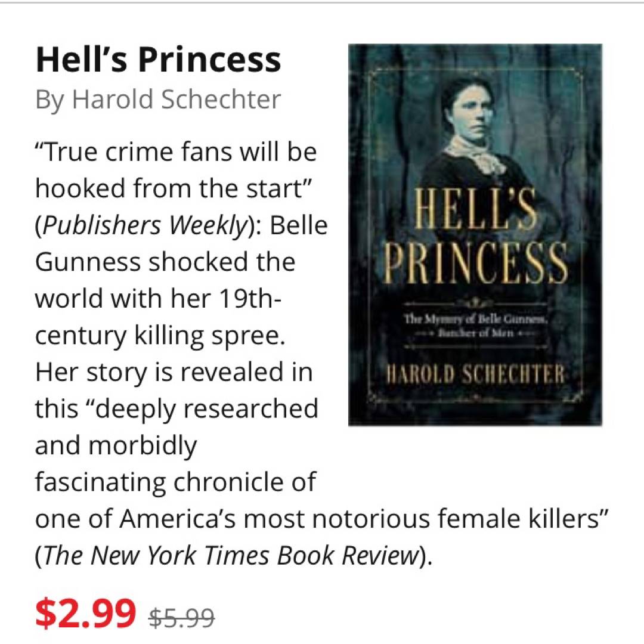Viewport: 644px width, 644px height.
Task: Click the "fascinating chronicle of" text line
Action: point(175,482)
